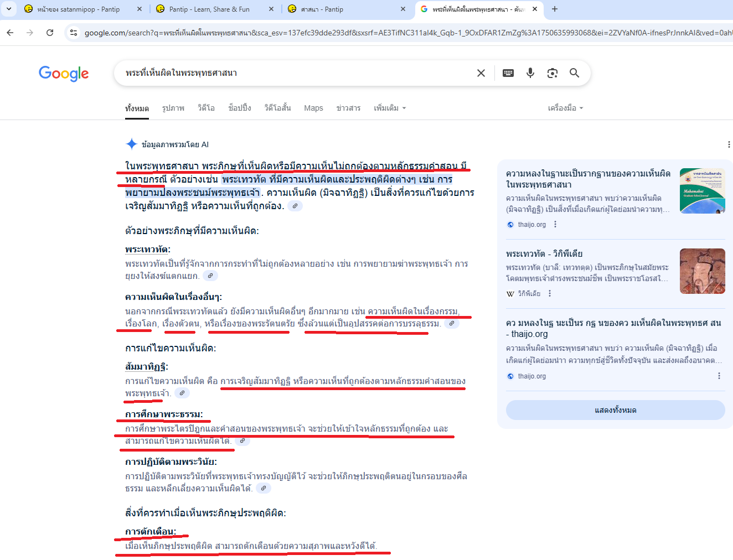Open the ช็อปปิ้ง results tab
The image size is (733, 560).
pyautogui.click(x=240, y=108)
